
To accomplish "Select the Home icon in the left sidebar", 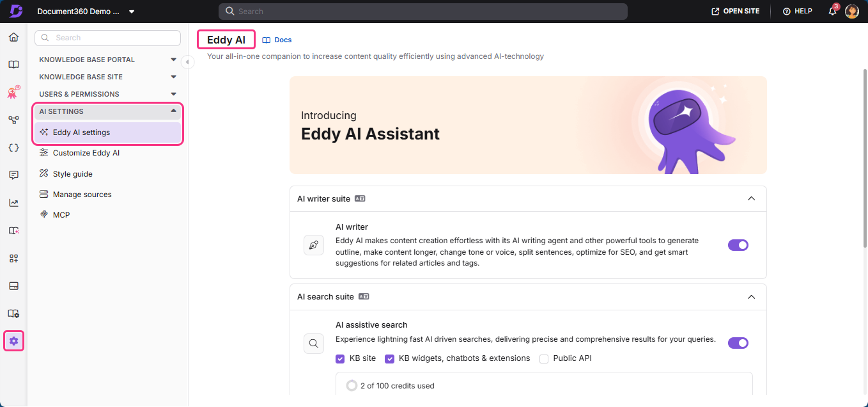I will pyautogui.click(x=13, y=36).
